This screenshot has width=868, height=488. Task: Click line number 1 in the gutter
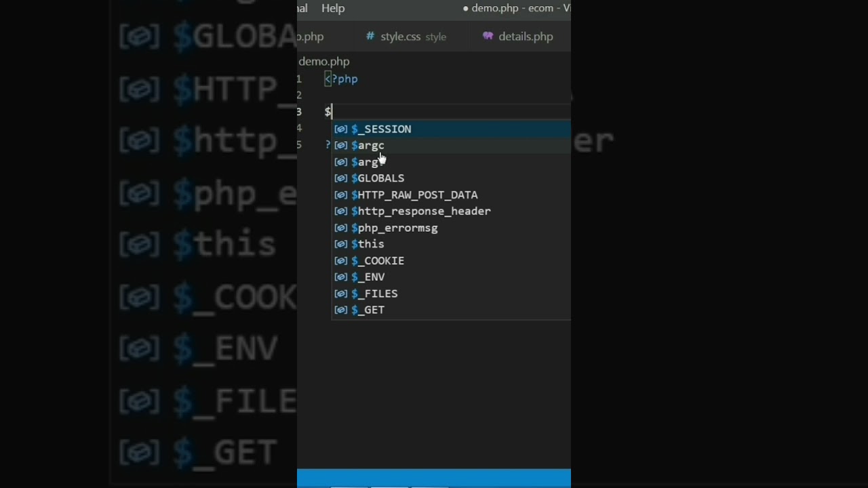pos(299,79)
